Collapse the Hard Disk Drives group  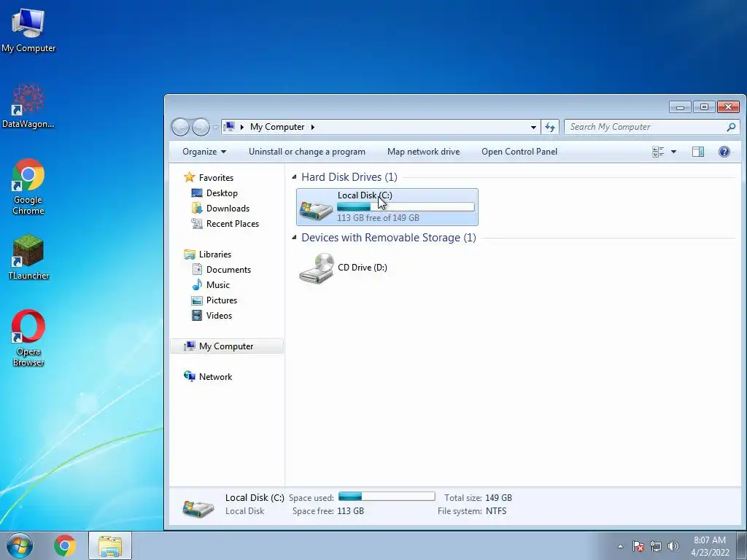[295, 177]
